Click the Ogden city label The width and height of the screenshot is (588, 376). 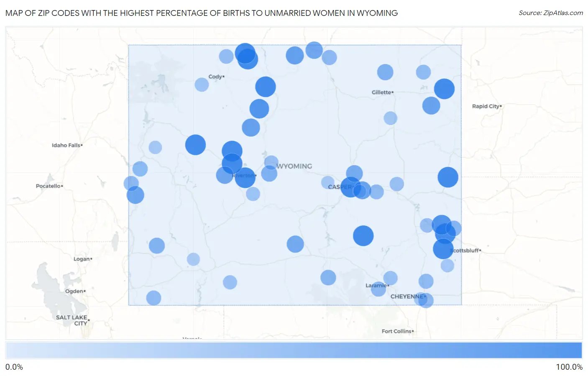[x=75, y=291]
